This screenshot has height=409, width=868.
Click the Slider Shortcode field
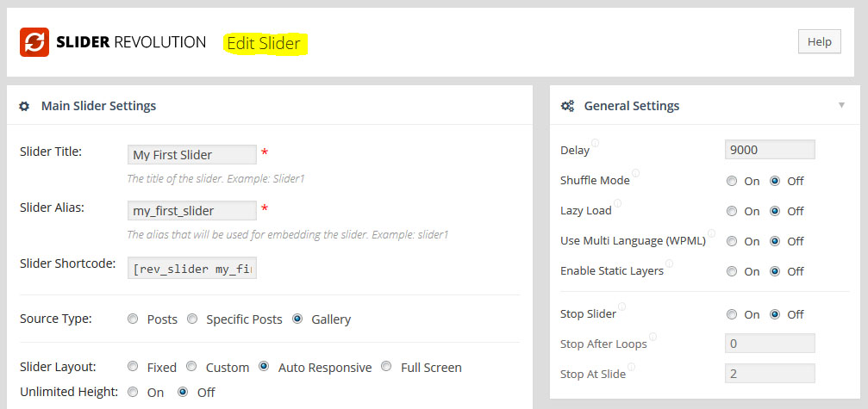(x=191, y=270)
